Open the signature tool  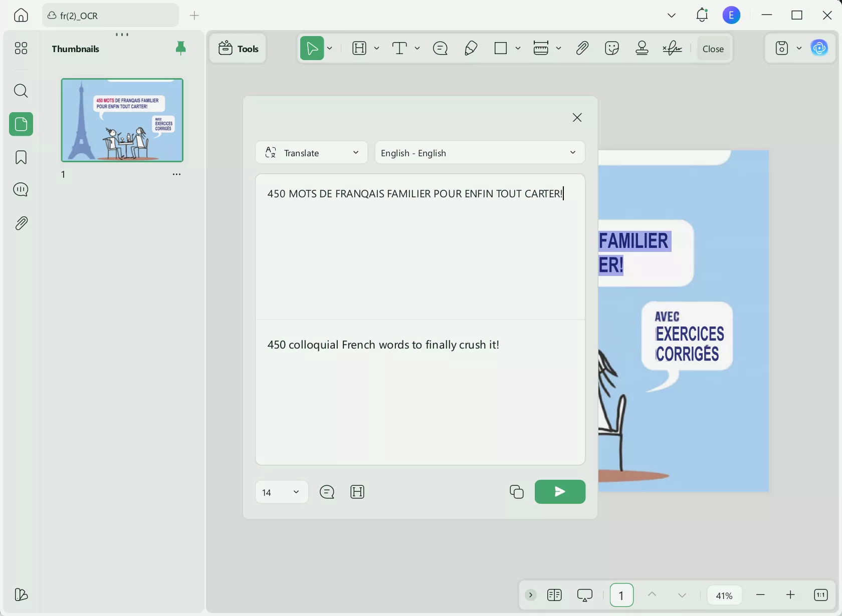[x=672, y=49]
